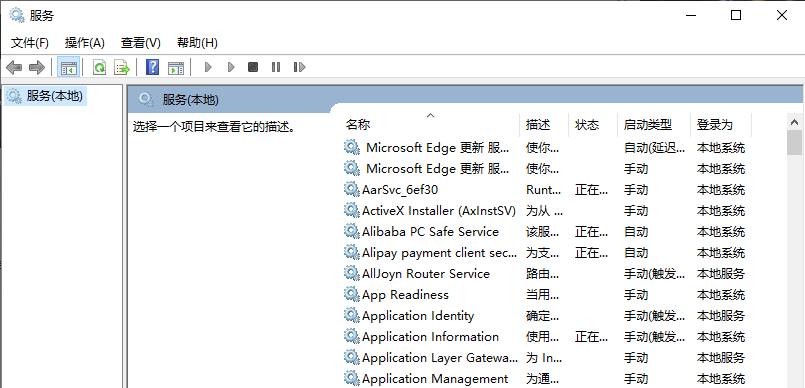Click gear icon of Application Management row

[x=351, y=379]
